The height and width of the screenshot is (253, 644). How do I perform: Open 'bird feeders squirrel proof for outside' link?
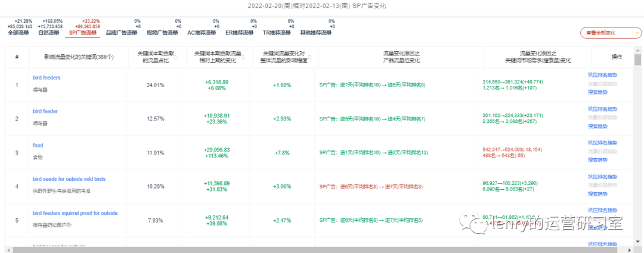pyautogui.click(x=75, y=213)
